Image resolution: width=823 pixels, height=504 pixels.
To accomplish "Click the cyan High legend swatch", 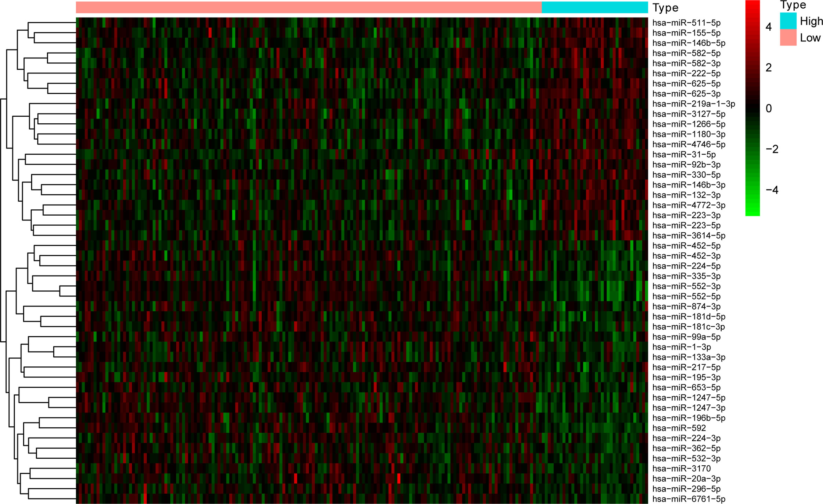I will tap(788, 21).
